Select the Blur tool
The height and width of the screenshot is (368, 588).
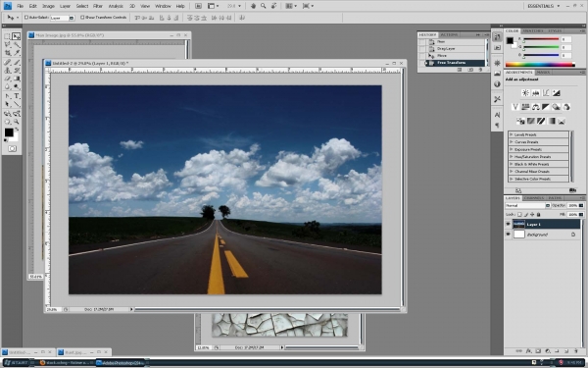[x=7, y=86]
